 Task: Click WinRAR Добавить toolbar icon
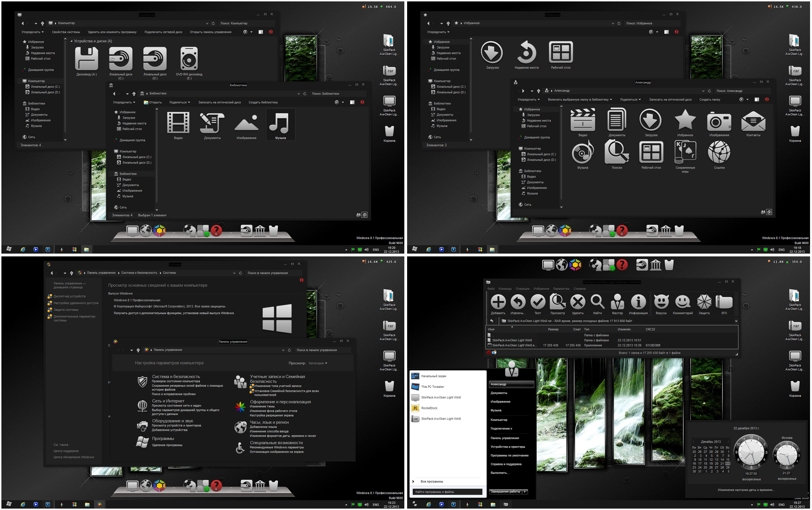point(498,304)
